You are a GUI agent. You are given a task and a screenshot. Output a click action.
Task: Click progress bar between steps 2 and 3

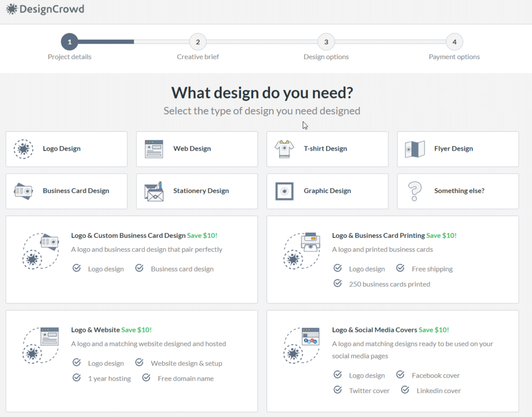[x=262, y=42]
